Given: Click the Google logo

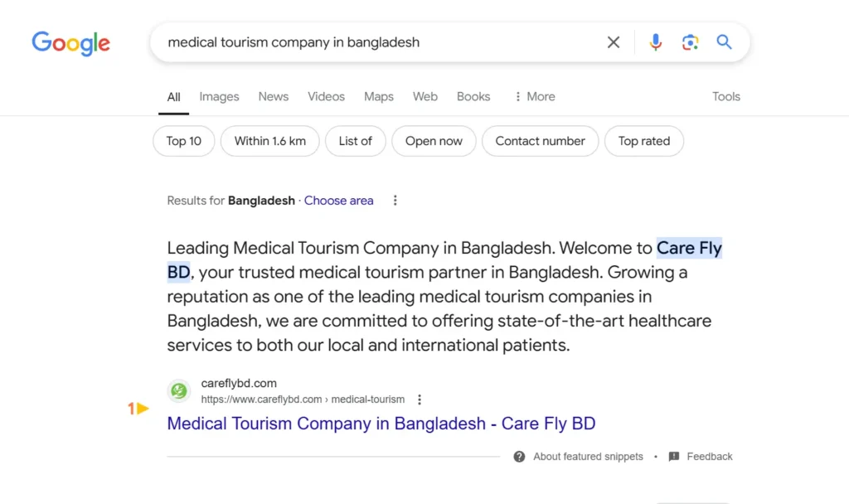Looking at the screenshot, I should pyautogui.click(x=70, y=42).
